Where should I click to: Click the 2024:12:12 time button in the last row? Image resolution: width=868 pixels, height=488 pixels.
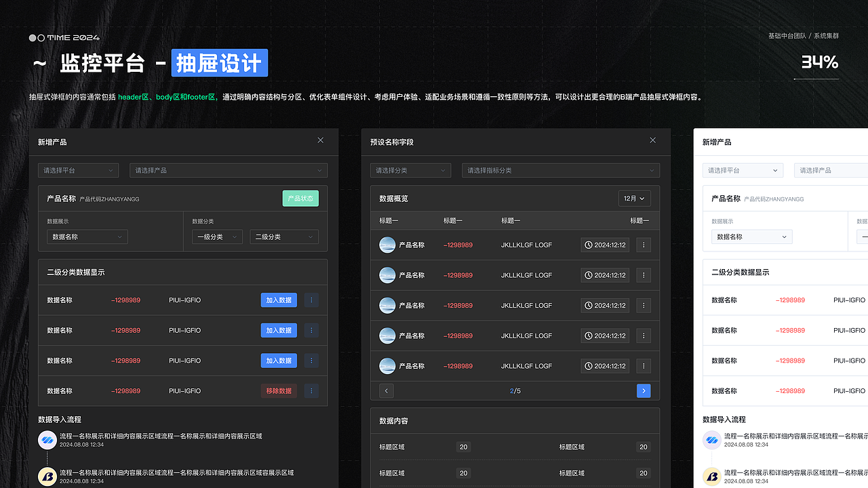pos(605,366)
